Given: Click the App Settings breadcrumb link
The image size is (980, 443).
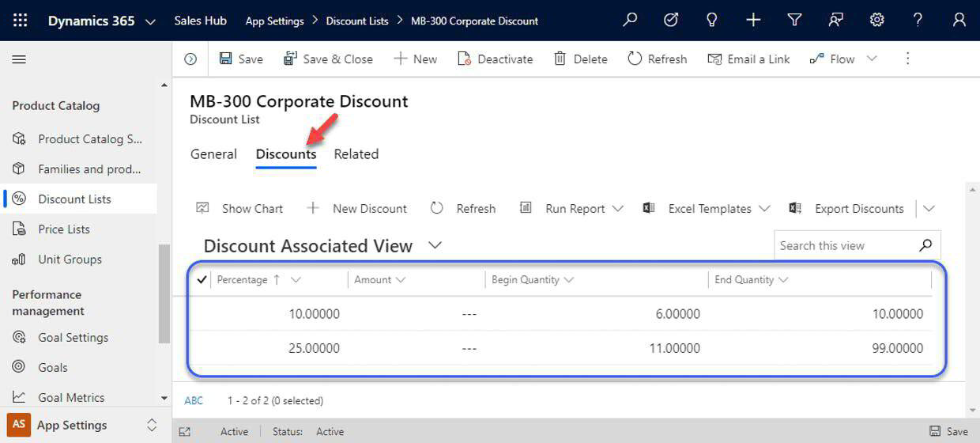Looking at the screenshot, I should tap(274, 21).
